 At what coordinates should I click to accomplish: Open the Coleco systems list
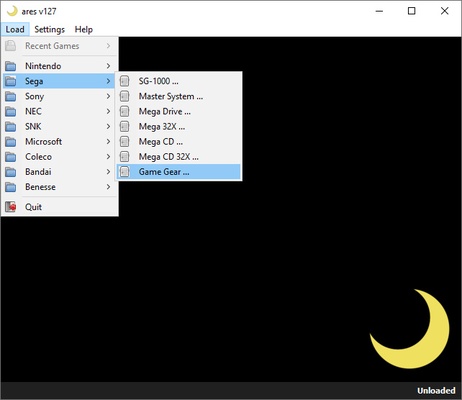click(x=59, y=157)
